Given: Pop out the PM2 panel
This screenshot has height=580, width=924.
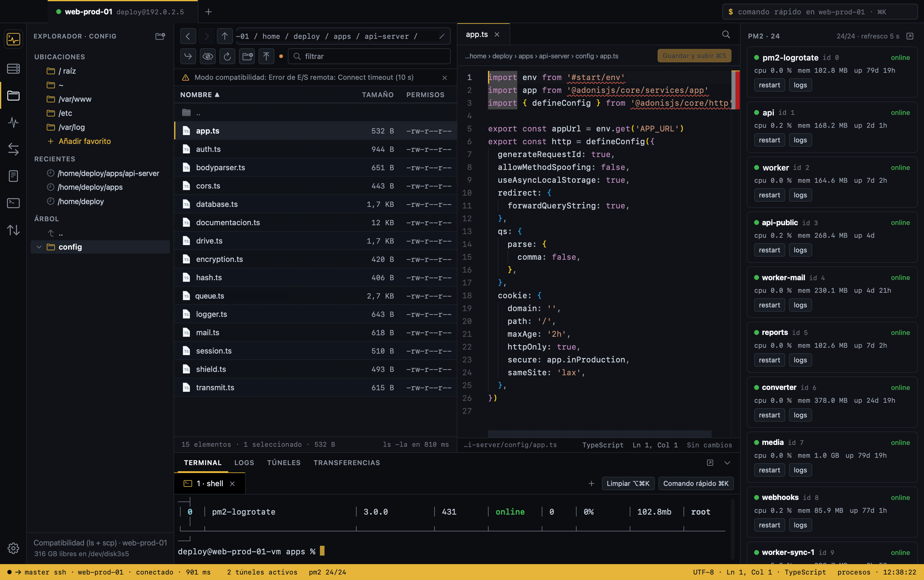Looking at the screenshot, I should pyautogui.click(x=910, y=36).
